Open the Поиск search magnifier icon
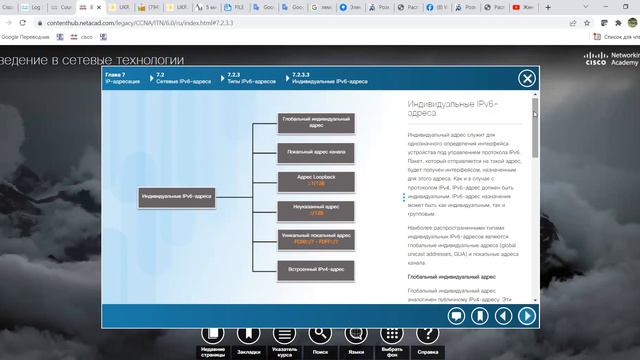The height and width of the screenshot is (360, 640). 320,334
